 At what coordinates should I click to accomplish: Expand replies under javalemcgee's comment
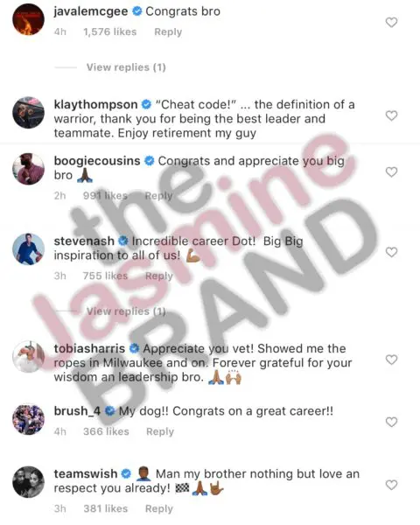pos(126,67)
